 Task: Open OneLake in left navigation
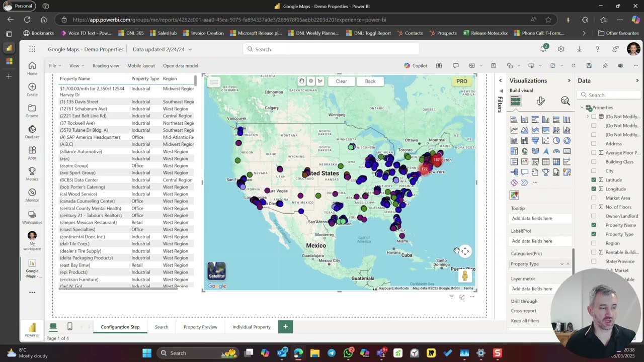(x=32, y=132)
